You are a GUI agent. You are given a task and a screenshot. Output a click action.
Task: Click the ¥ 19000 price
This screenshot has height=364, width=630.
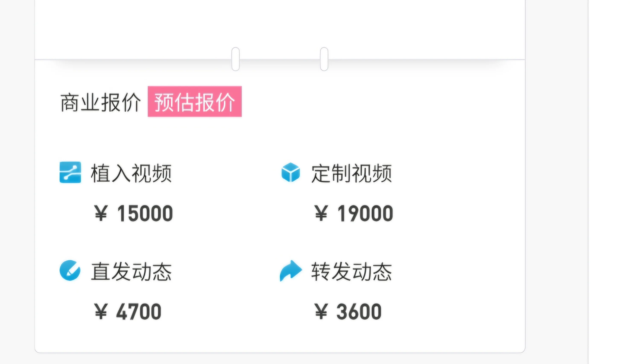tap(354, 213)
